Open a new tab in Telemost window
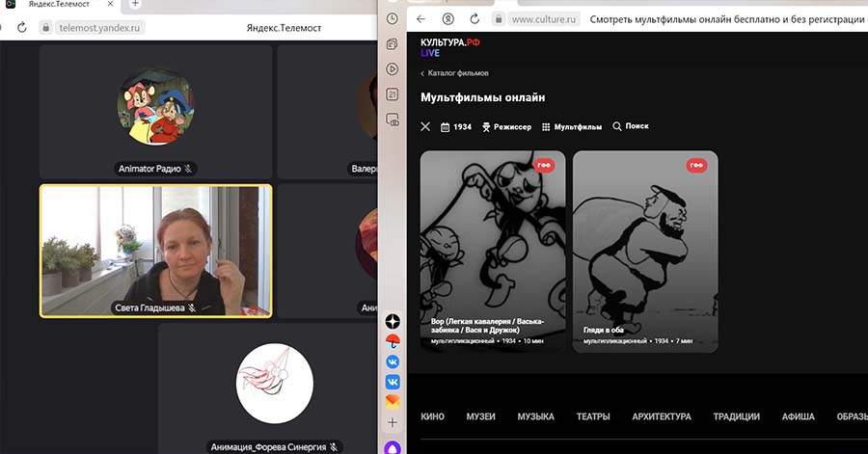Image resolution: width=868 pixels, height=454 pixels. coord(135,4)
